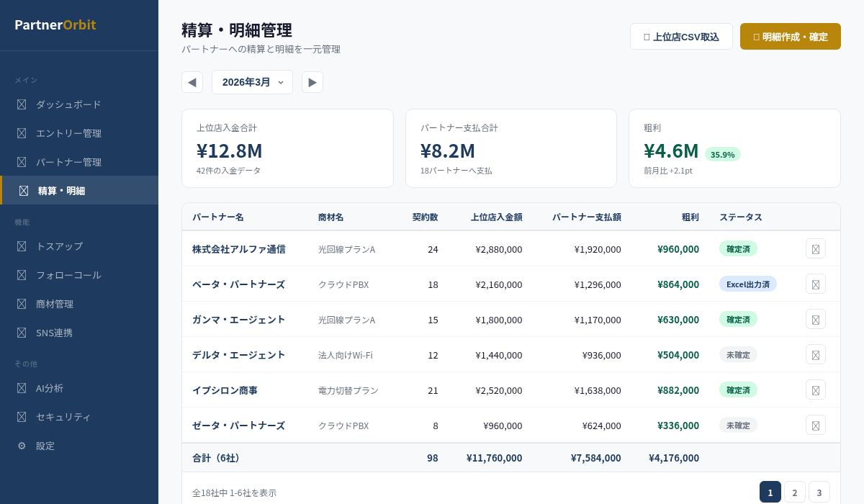Jump to page 3 in pagination

click(819, 492)
